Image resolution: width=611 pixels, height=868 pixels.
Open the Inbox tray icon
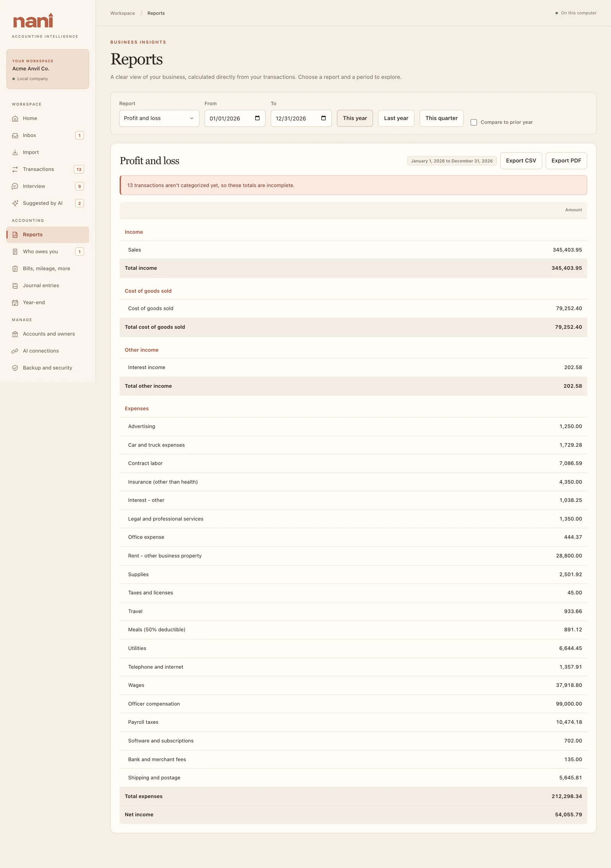(15, 136)
